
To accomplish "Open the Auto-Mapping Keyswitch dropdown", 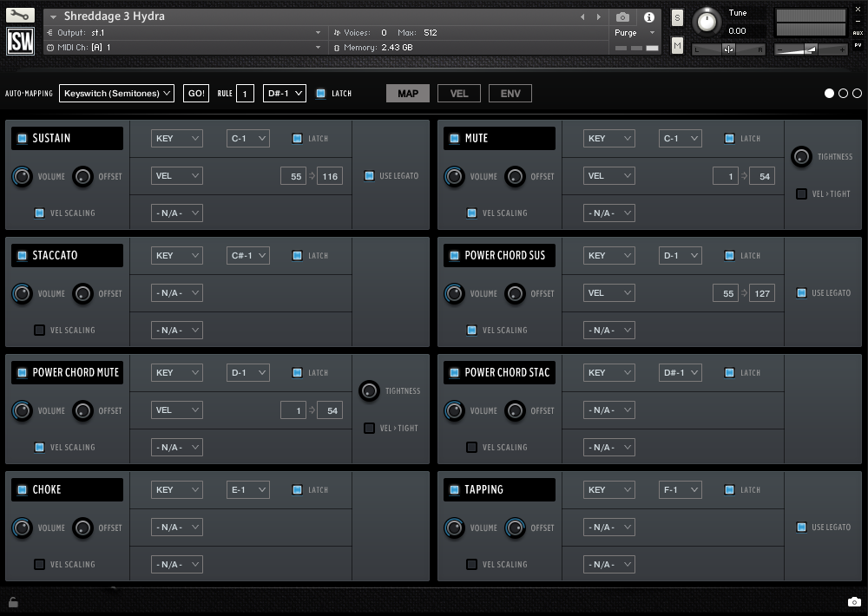I will point(116,93).
